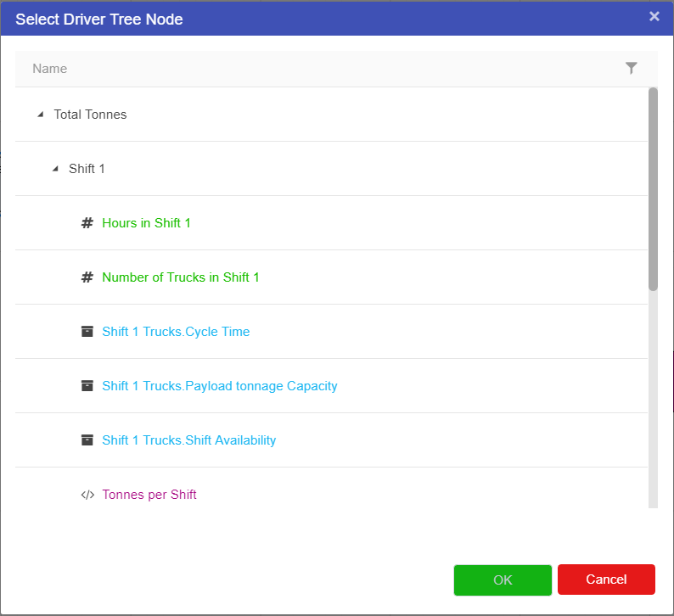Close the Select Driver Tree Node dialog

click(654, 17)
